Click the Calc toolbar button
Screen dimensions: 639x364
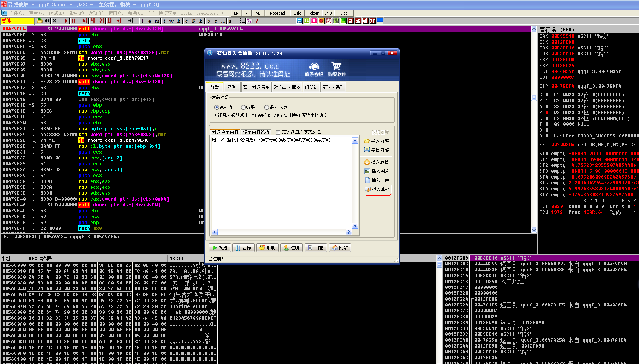click(x=297, y=13)
